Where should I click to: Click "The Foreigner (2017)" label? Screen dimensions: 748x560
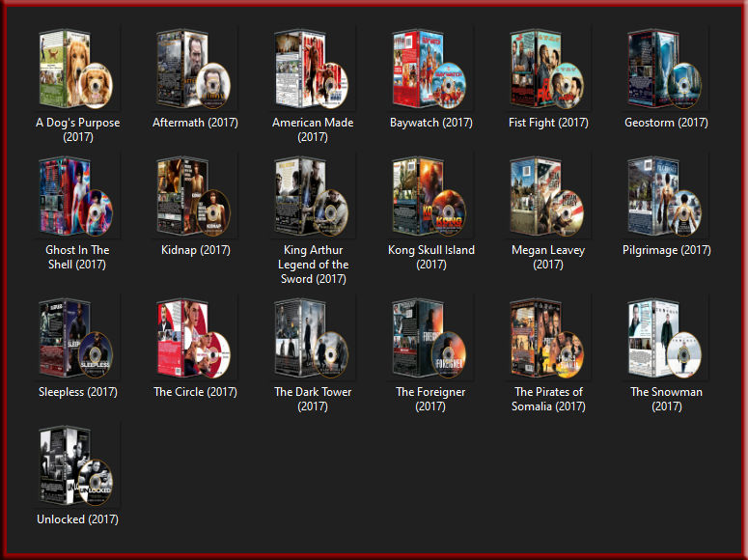pyautogui.click(x=430, y=399)
